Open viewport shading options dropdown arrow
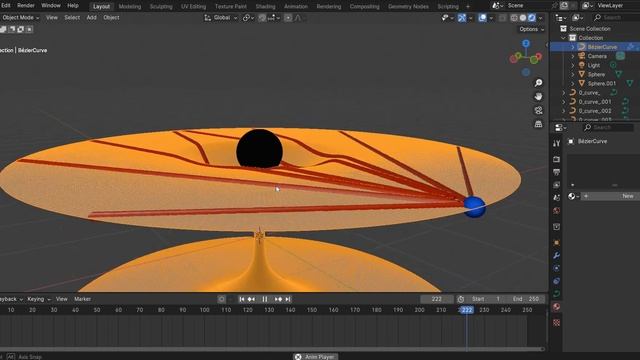640x360 pixels. point(540,18)
